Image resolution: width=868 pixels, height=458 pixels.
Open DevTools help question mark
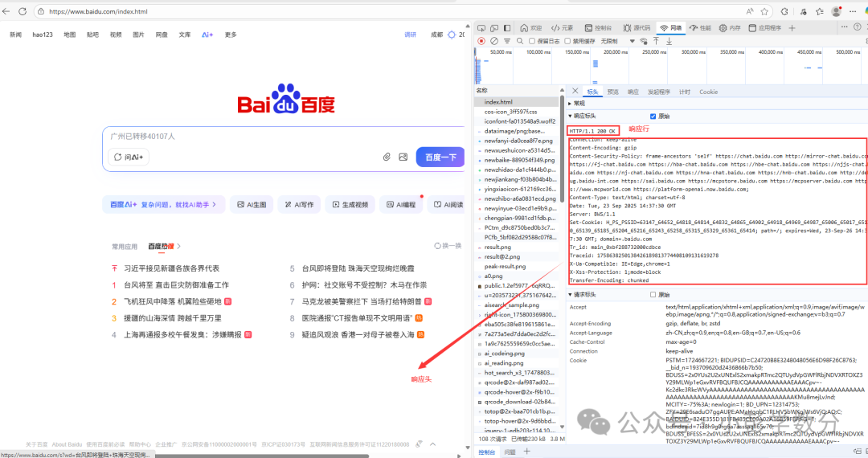pos(857,27)
